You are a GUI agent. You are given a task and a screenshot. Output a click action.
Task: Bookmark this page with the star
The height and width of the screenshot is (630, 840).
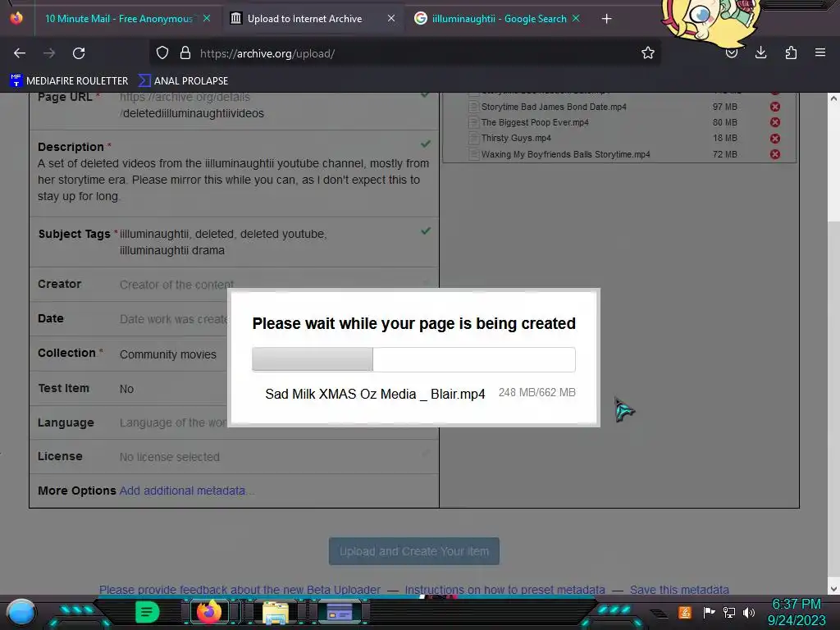(x=648, y=53)
